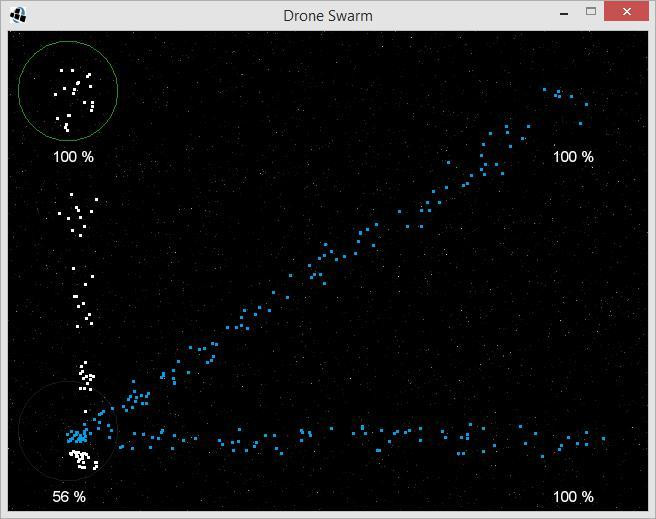Click the 100 % label in the lower right corner
This screenshot has width=656, height=519.
(573, 497)
